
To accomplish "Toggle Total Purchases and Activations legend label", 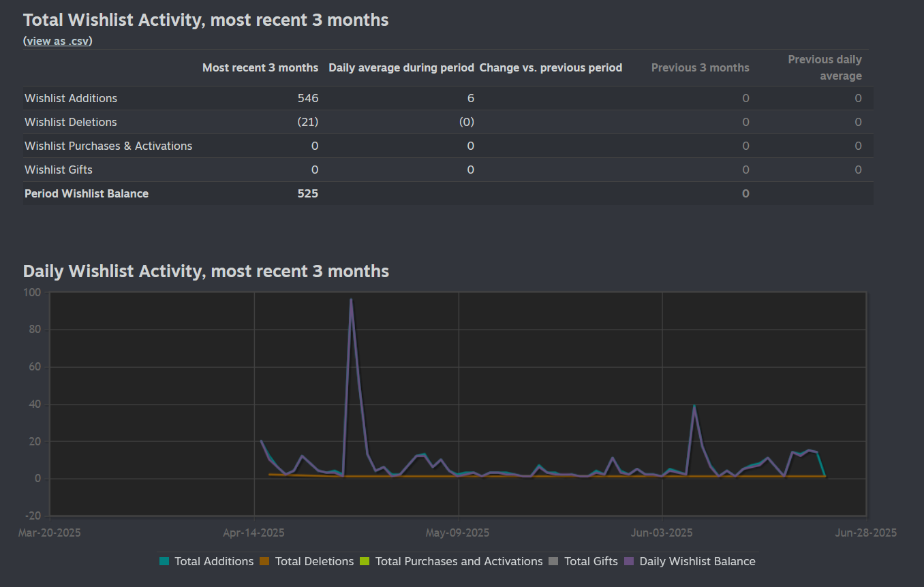I will pyautogui.click(x=459, y=562).
